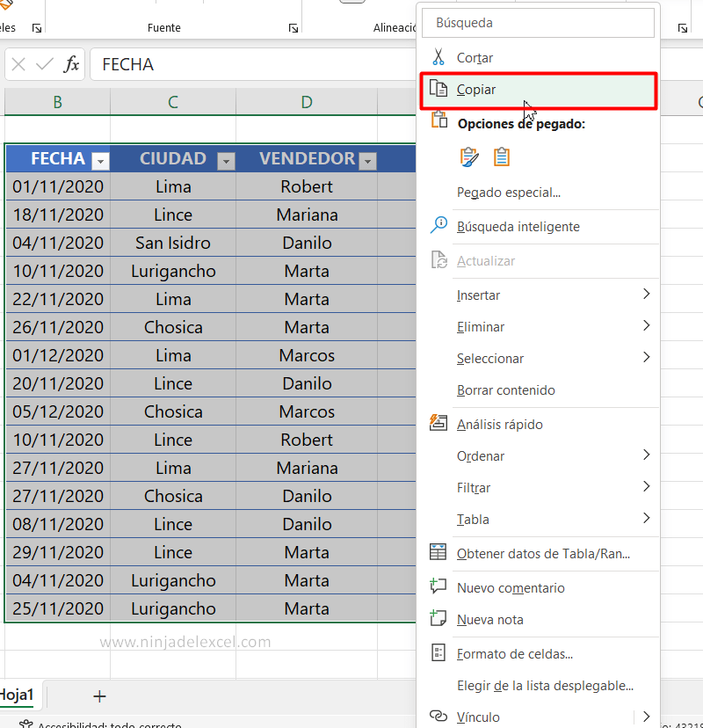This screenshot has height=728, width=703.
Task: Click the Vínculo chain icon
Action: [438, 717]
